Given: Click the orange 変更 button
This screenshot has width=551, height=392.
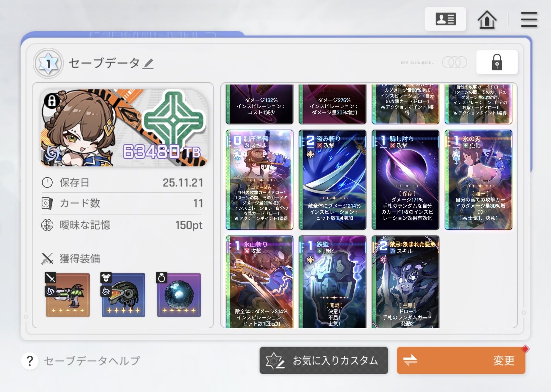Looking at the screenshot, I should click(461, 360).
